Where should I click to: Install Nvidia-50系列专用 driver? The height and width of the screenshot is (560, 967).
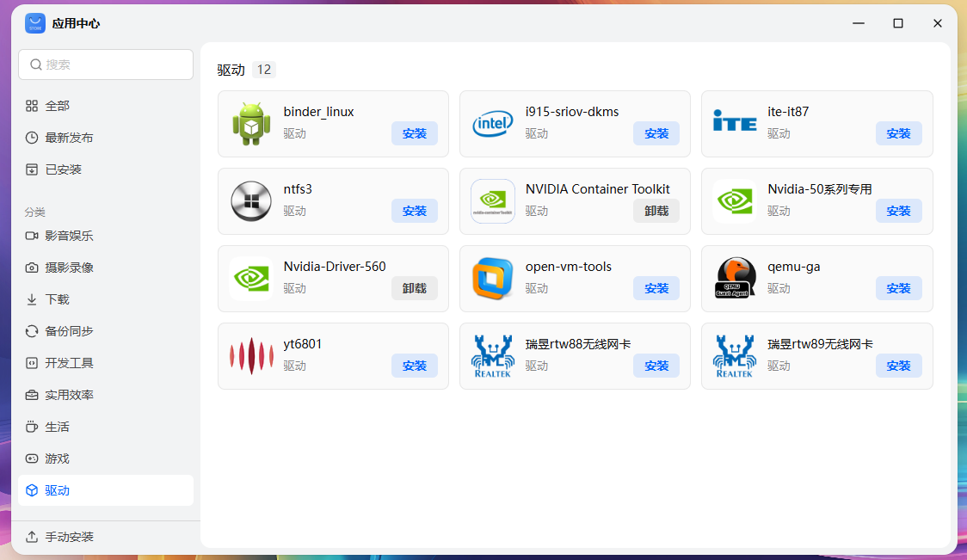point(898,211)
